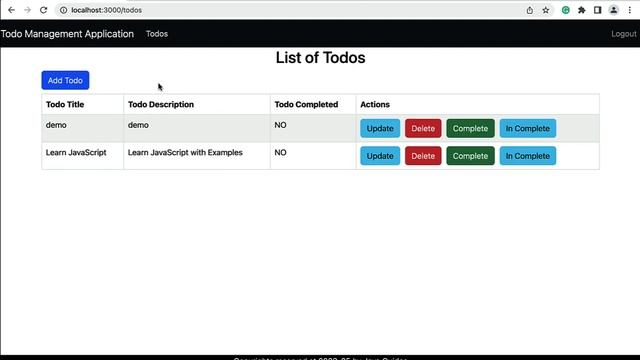Open the Chrome three-dot menu
This screenshot has width=640, height=360.
click(630, 10)
